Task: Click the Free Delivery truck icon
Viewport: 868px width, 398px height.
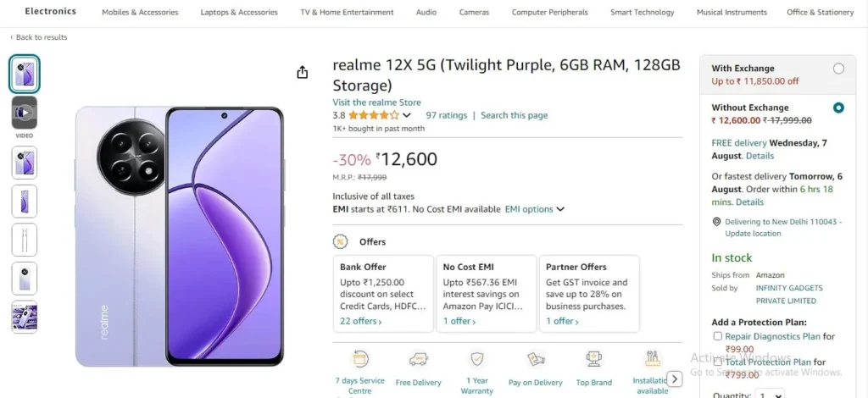Action: [x=419, y=360]
